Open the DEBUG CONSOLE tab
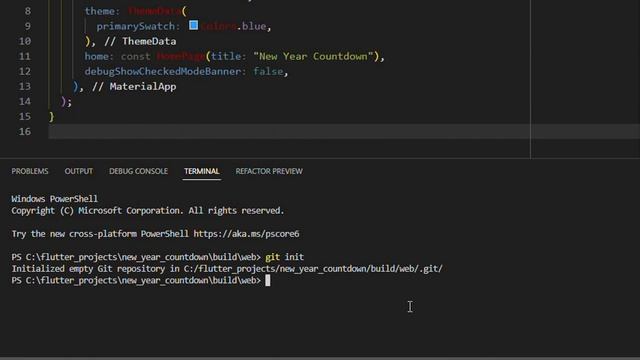 point(138,171)
